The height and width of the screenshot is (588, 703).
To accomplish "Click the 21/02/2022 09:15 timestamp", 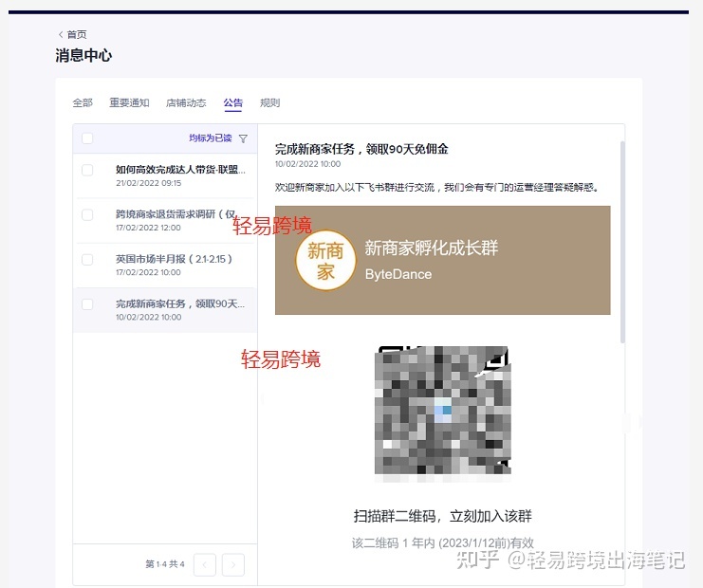I will 148,183.
